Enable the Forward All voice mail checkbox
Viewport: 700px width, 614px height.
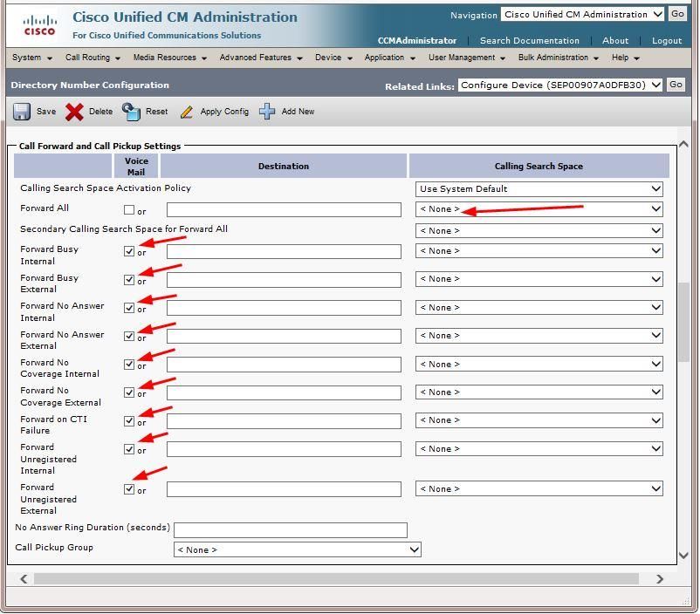tap(129, 209)
